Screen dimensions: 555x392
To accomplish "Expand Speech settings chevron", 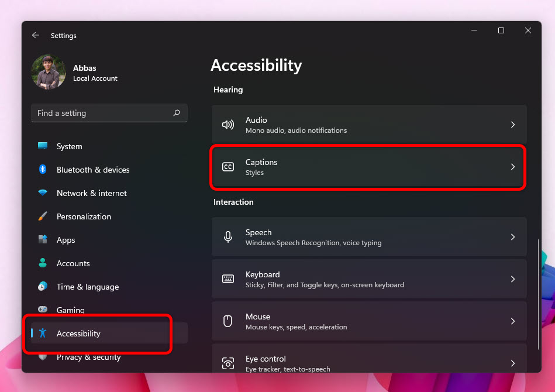I will pos(512,237).
